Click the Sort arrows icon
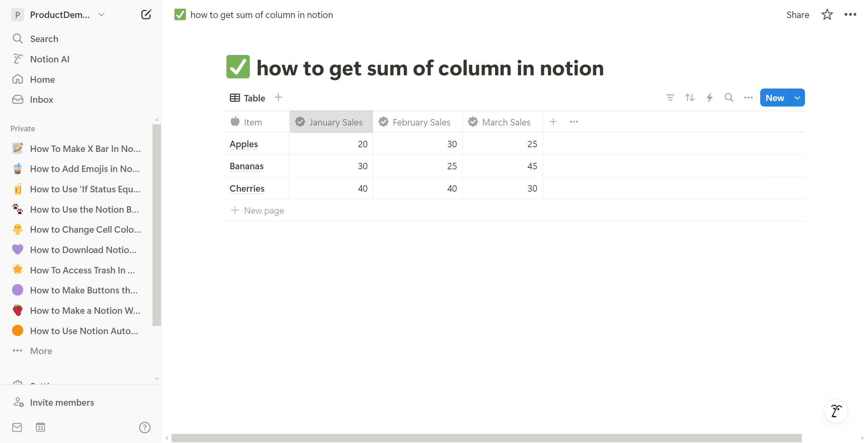Screen dimensions: 868x443 (690, 98)
